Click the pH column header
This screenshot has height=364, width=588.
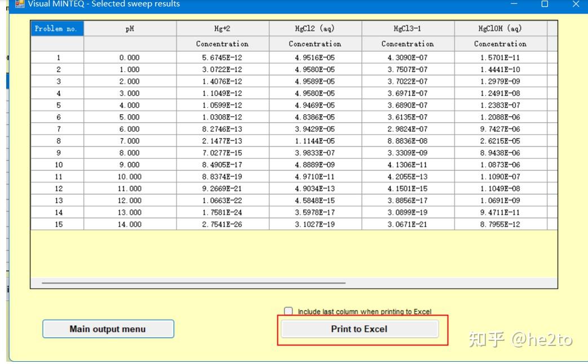click(x=130, y=29)
